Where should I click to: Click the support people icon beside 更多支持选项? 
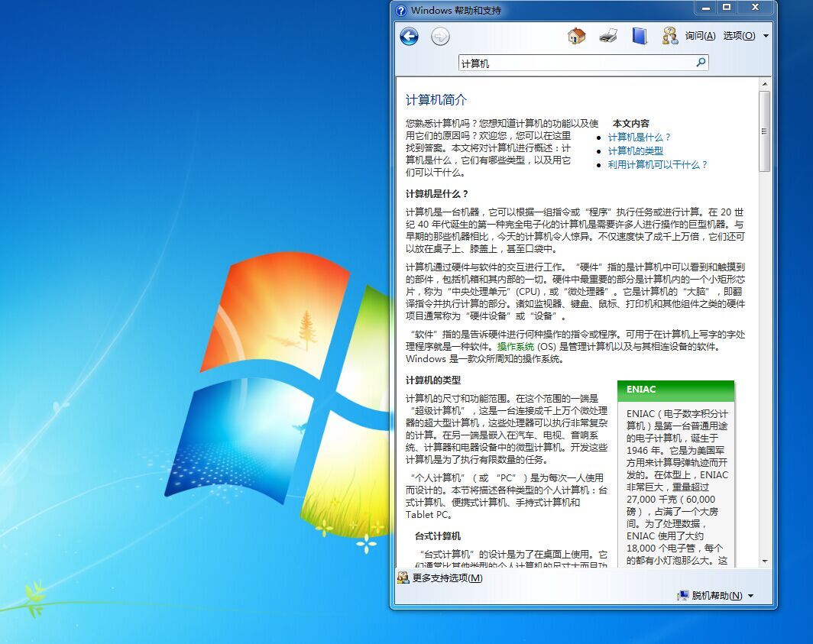[x=403, y=578]
